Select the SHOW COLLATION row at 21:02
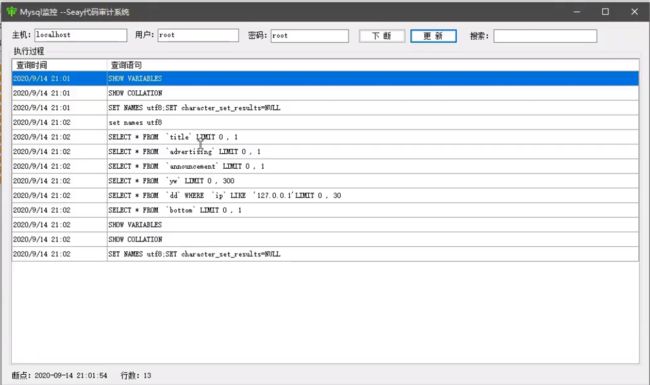Image resolution: width=650 pixels, height=385 pixels. pyautogui.click(x=325, y=239)
